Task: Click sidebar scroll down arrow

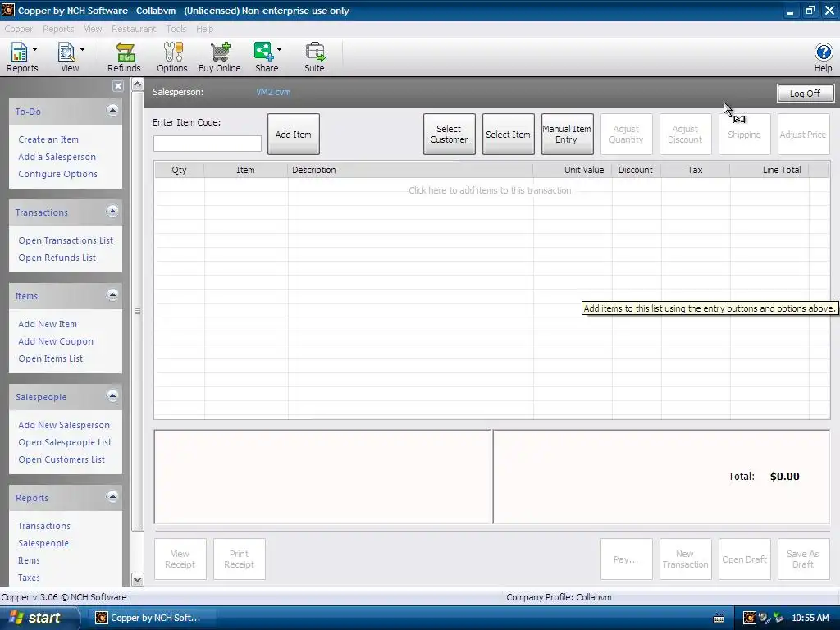Action: pos(137,580)
